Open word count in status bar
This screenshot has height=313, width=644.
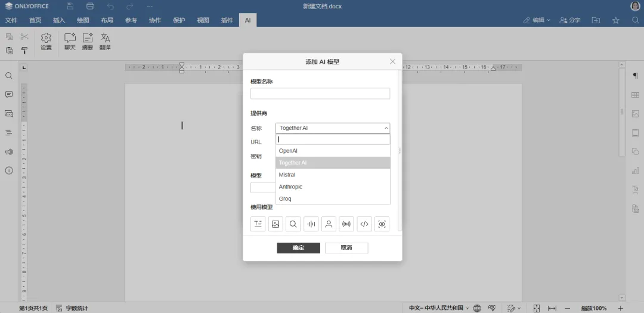pos(72,308)
